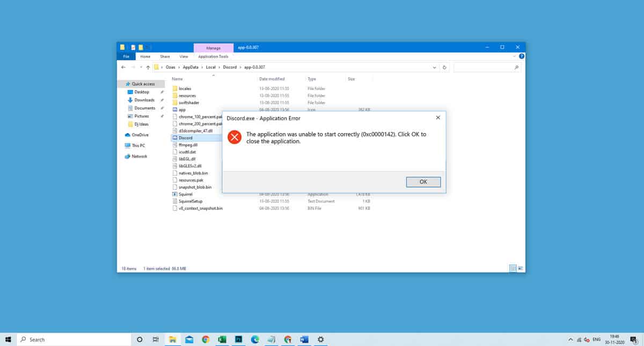Open the File ribbon tab
The image size is (644, 346).
coord(126,56)
